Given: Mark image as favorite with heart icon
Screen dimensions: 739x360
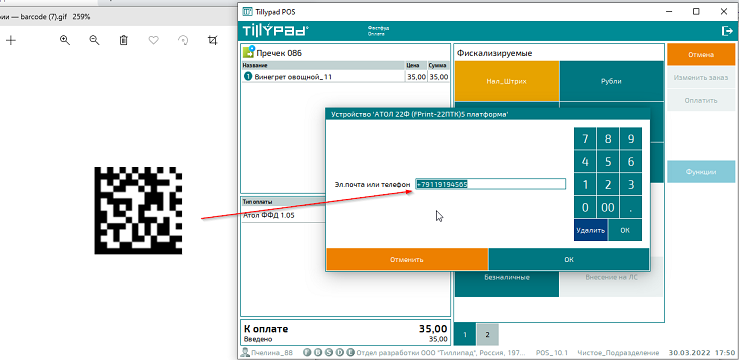Looking at the screenshot, I should coord(153,40).
